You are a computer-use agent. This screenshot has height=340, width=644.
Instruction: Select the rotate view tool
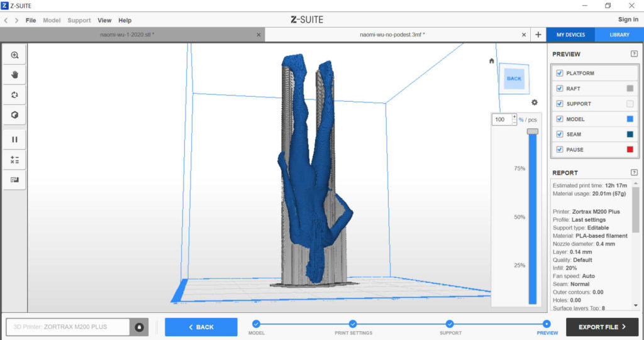coord(15,95)
